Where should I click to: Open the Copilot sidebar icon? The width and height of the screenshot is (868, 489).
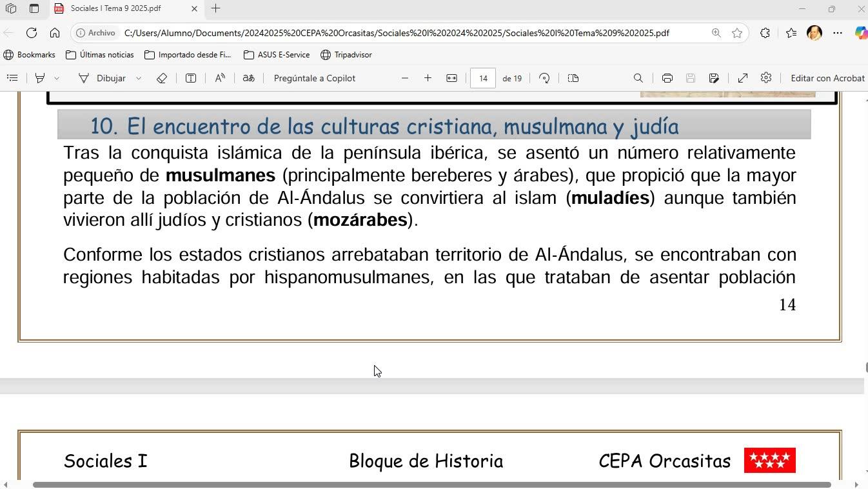(862, 33)
